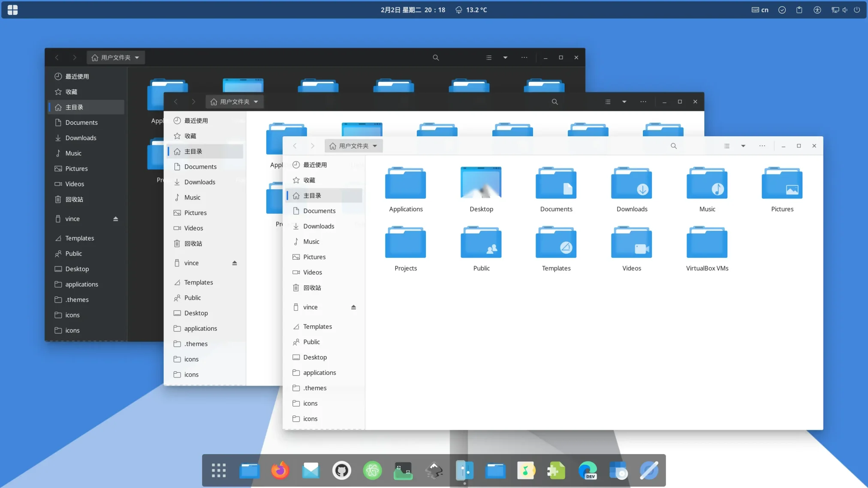Image resolution: width=868 pixels, height=488 pixels.
Task: Open the three-dot window menu
Action: (763, 146)
